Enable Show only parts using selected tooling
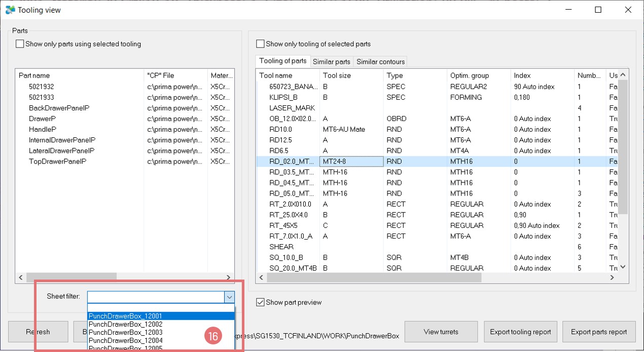Viewport: 644px width, 352px height. (20, 44)
